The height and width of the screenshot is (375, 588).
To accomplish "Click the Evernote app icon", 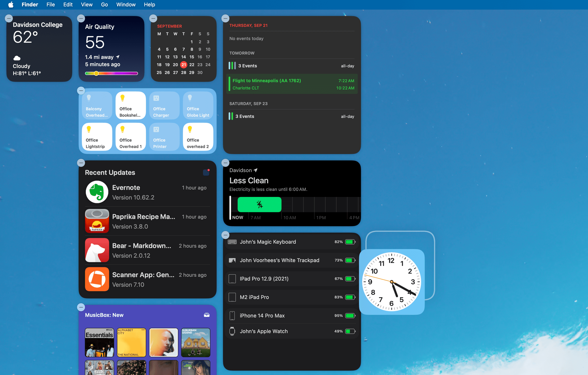I will [97, 192].
